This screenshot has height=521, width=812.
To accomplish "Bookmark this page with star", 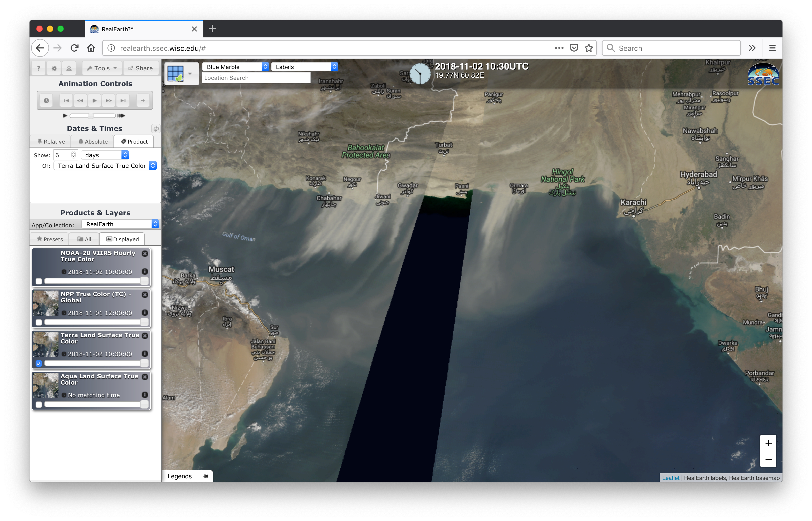I will point(589,48).
